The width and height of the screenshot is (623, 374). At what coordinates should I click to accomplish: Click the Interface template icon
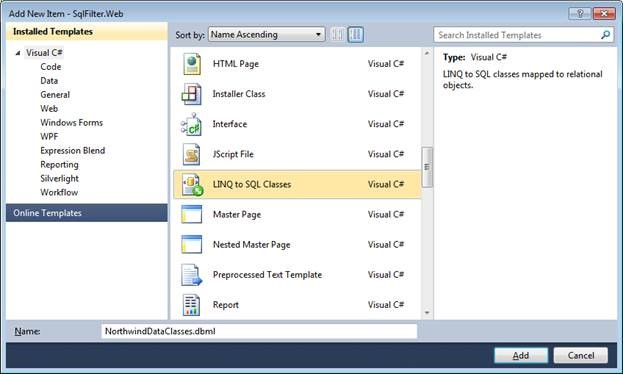click(192, 124)
